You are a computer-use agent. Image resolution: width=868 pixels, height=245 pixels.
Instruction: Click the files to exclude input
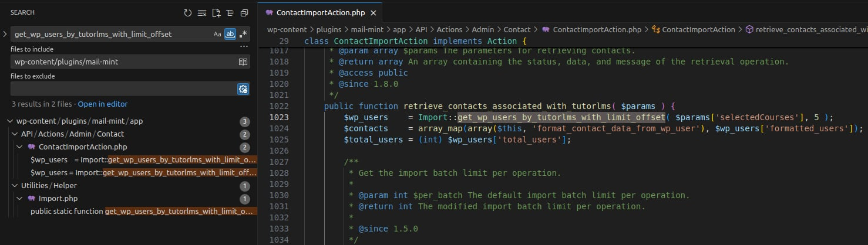(x=122, y=89)
